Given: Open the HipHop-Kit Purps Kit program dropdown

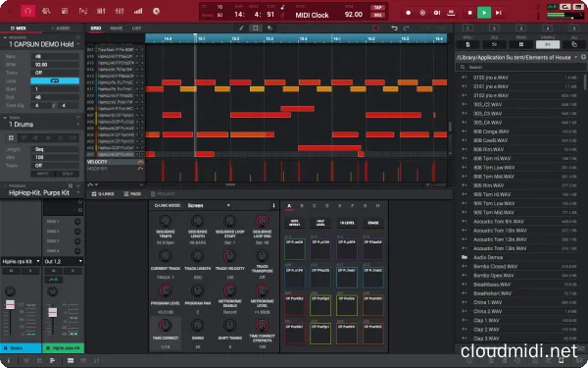Looking at the screenshot, I should pos(78,192).
